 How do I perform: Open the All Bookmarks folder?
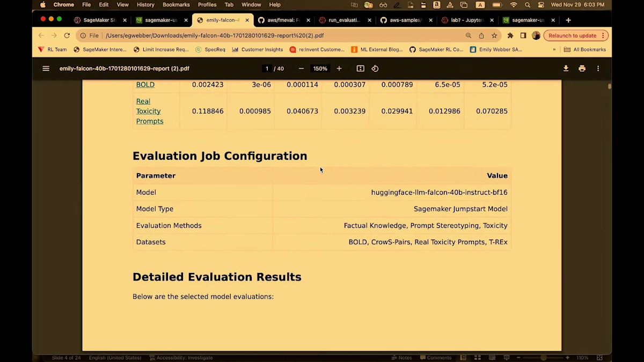585,49
